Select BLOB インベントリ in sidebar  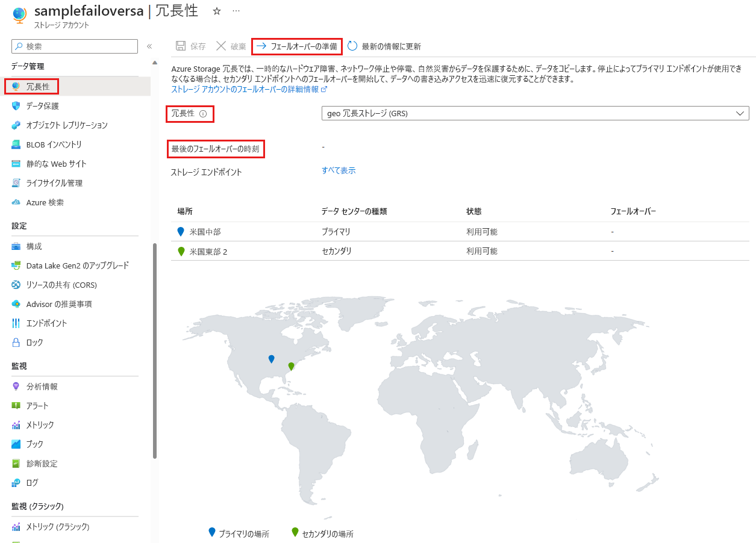pos(54,144)
